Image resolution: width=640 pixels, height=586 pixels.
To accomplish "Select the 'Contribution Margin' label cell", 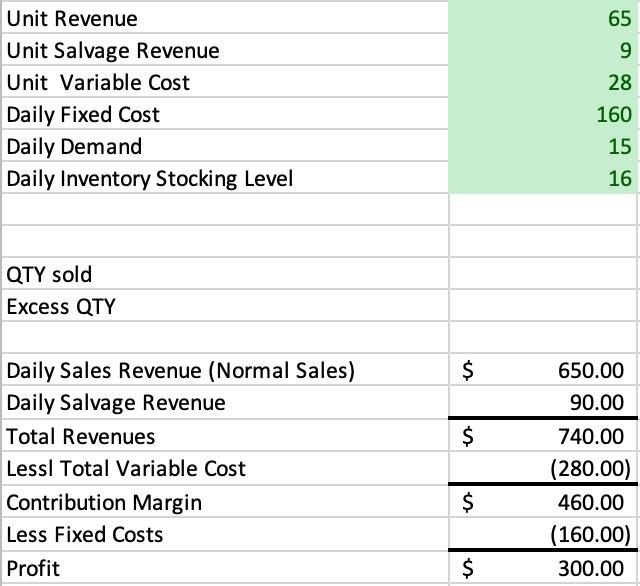I will point(225,502).
